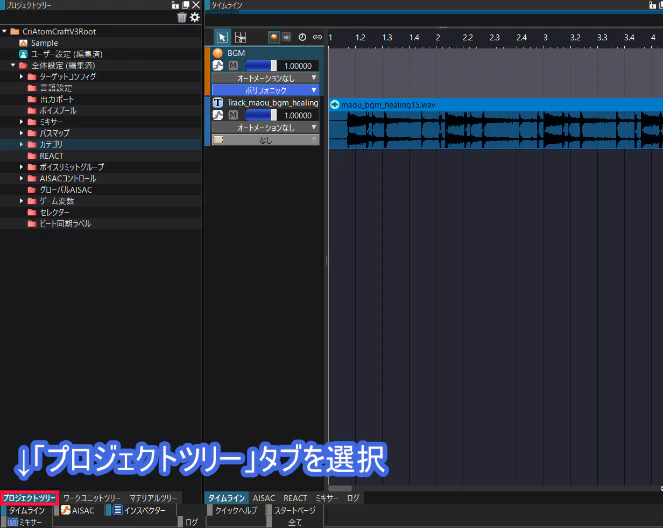Click the clock icon in timeline toolbar
This screenshot has width=663, height=528.
[302, 37]
